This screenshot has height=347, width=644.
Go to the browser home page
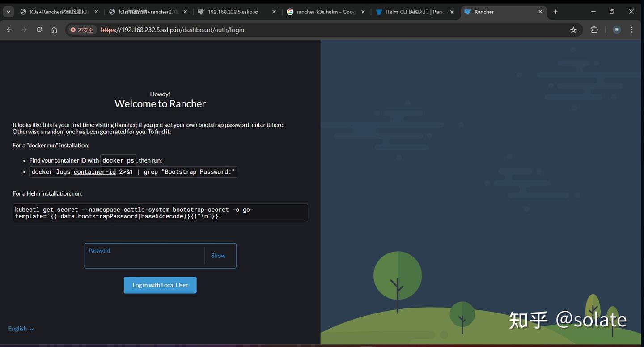(54, 30)
